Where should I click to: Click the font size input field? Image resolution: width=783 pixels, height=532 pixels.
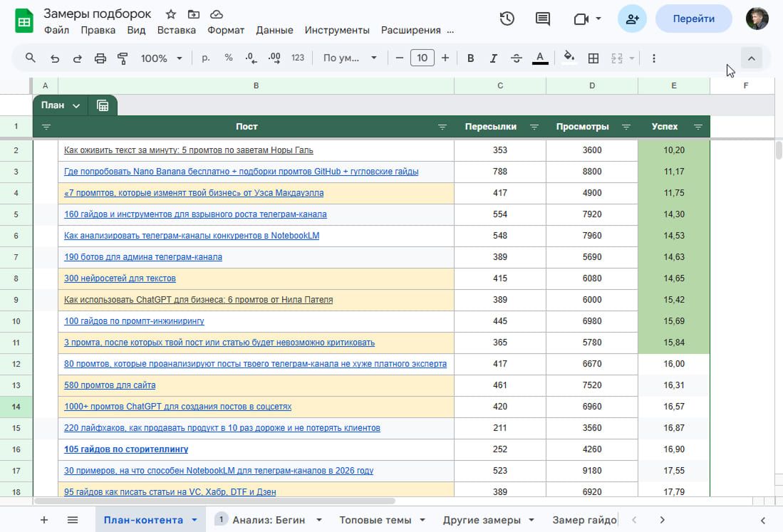pos(422,58)
